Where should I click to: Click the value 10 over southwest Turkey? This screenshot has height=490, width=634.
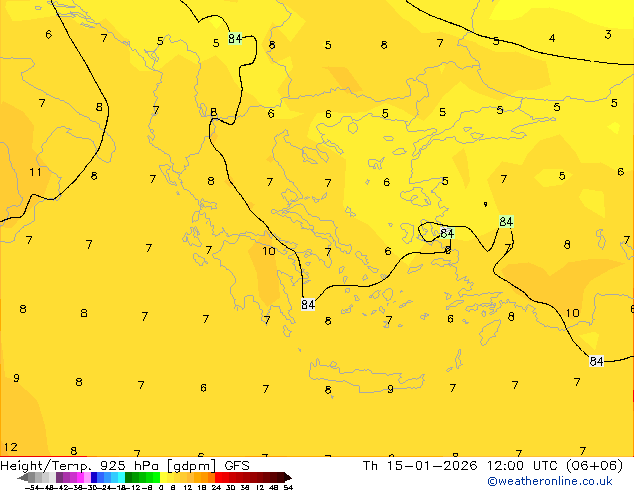coord(572,313)
